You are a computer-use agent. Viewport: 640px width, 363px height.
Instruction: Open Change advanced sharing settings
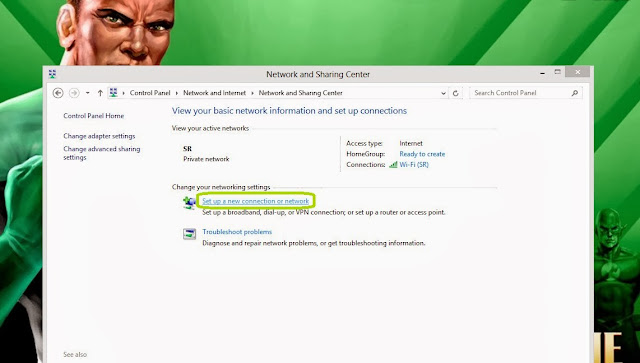(102, 153)
